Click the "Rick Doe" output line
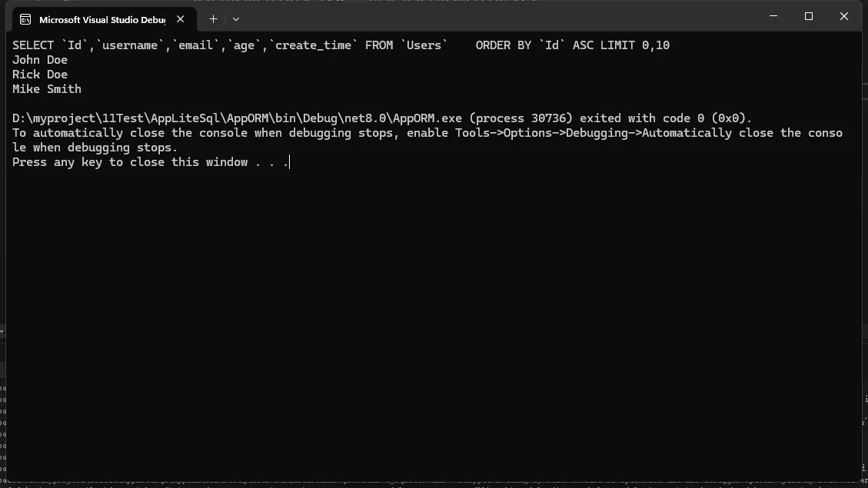868x488 pixels. click(40, 75)
